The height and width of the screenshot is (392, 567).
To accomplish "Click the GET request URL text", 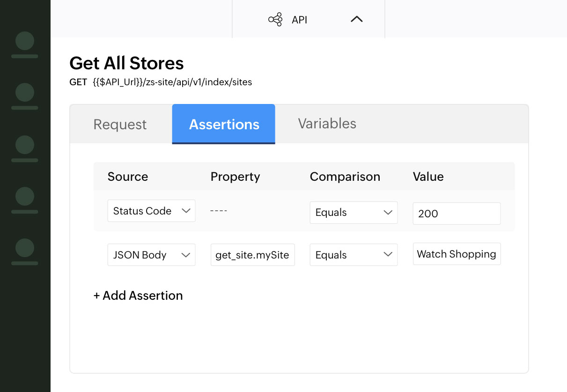I will tap(172, 82).
